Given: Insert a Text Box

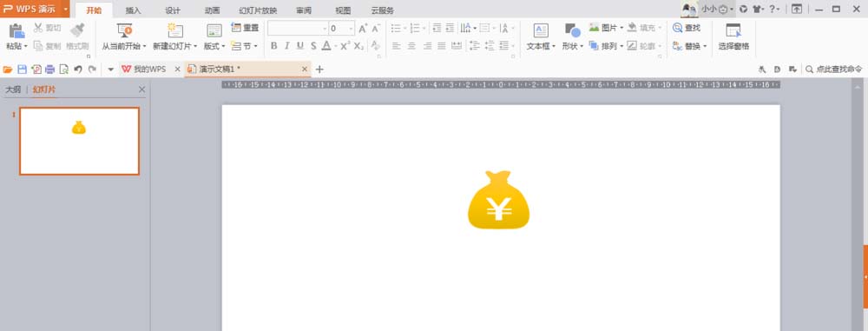Looking at the screenshot, I should click(x=541, y=30).
